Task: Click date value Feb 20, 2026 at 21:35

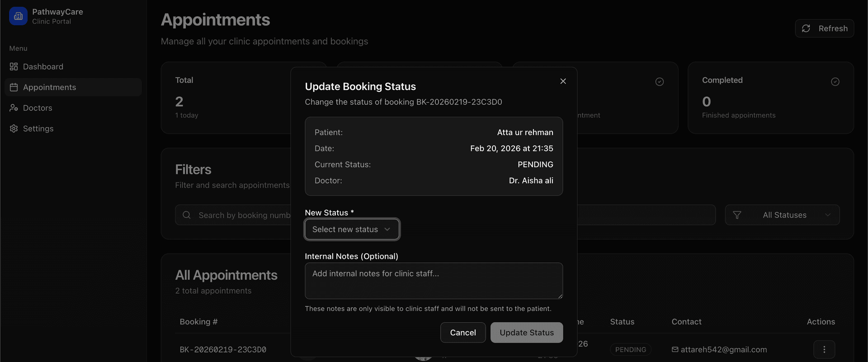Action: point(511,148)
